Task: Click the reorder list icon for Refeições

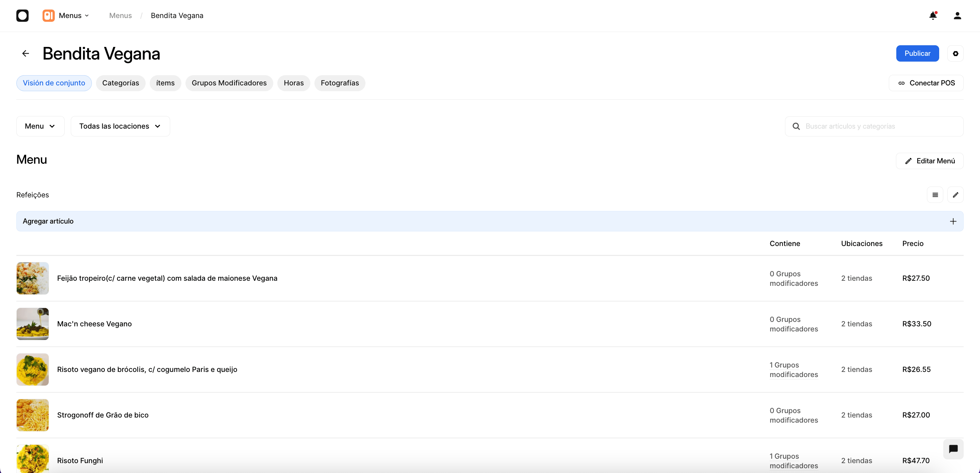Action: 935,195
